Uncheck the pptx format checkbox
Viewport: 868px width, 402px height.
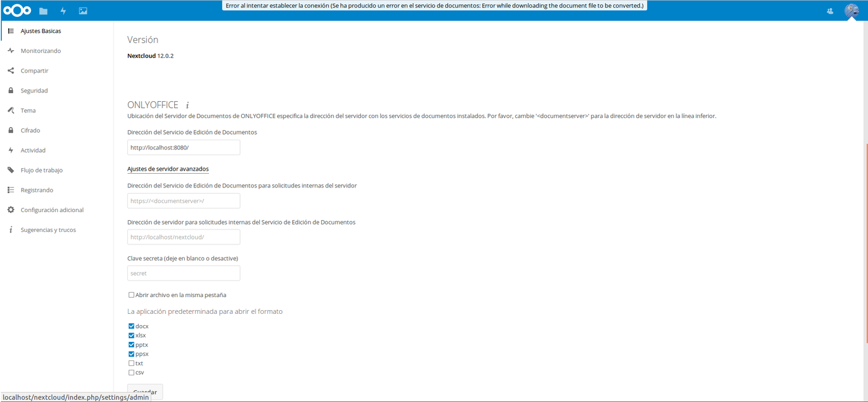pos(131,345)
